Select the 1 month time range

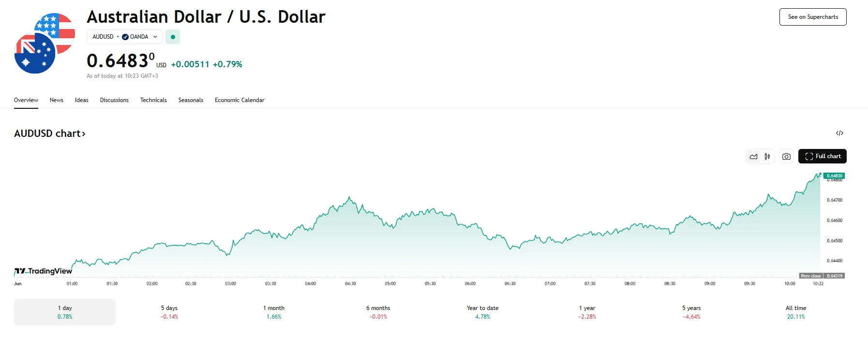(274, 312)
